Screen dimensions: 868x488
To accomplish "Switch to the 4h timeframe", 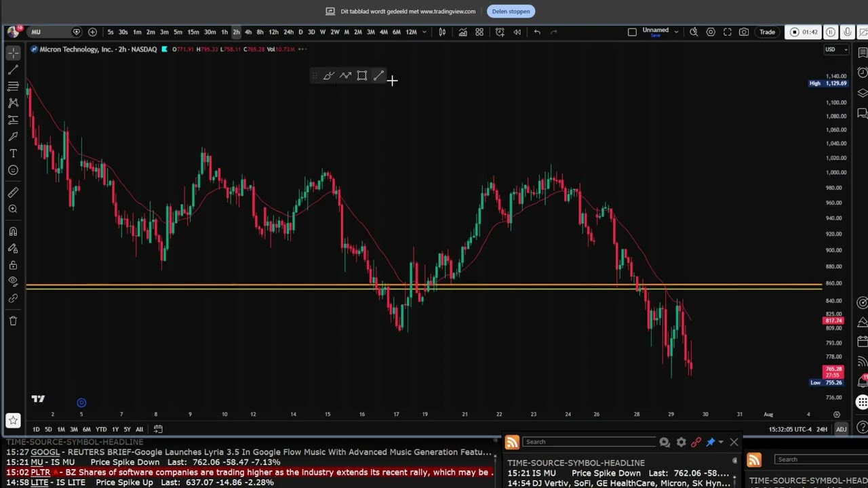I will 248,32.
